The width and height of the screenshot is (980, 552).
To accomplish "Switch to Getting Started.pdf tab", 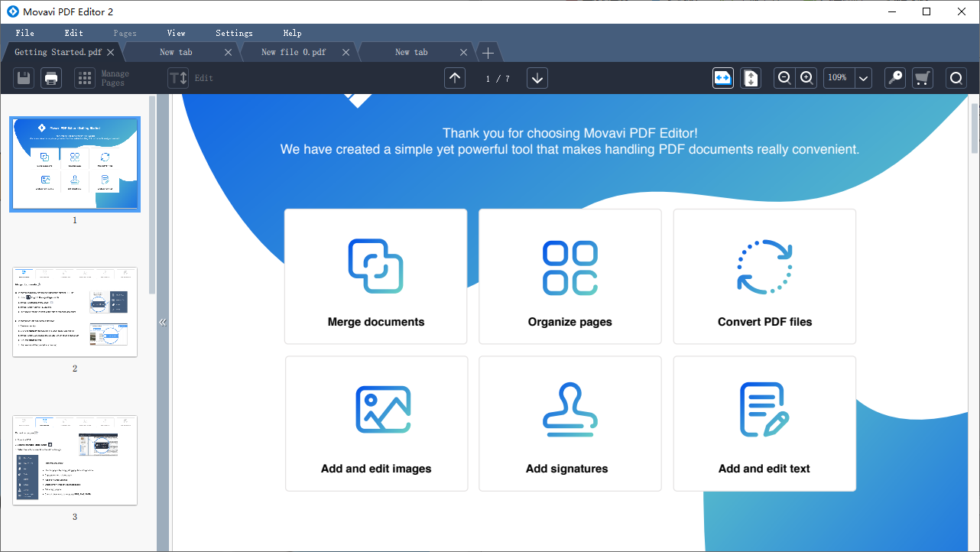I will pyautogui.click(x=58, y=52).
